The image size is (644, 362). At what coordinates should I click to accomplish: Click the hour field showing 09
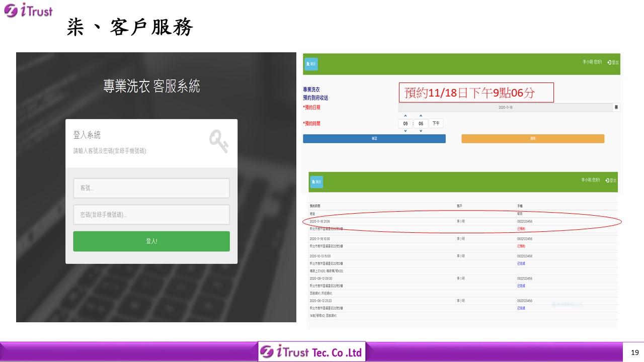pyautogui.click(x=406, y=124)
